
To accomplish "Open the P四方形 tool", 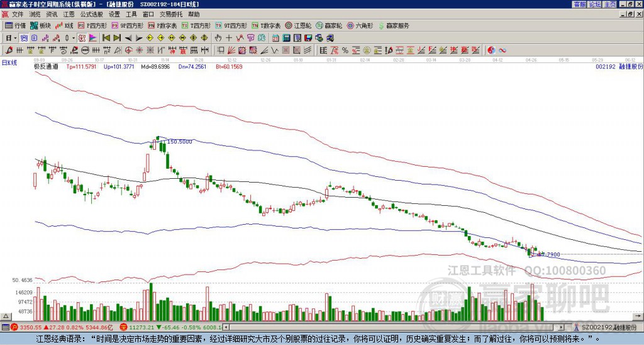I will [x=92, y=25].
